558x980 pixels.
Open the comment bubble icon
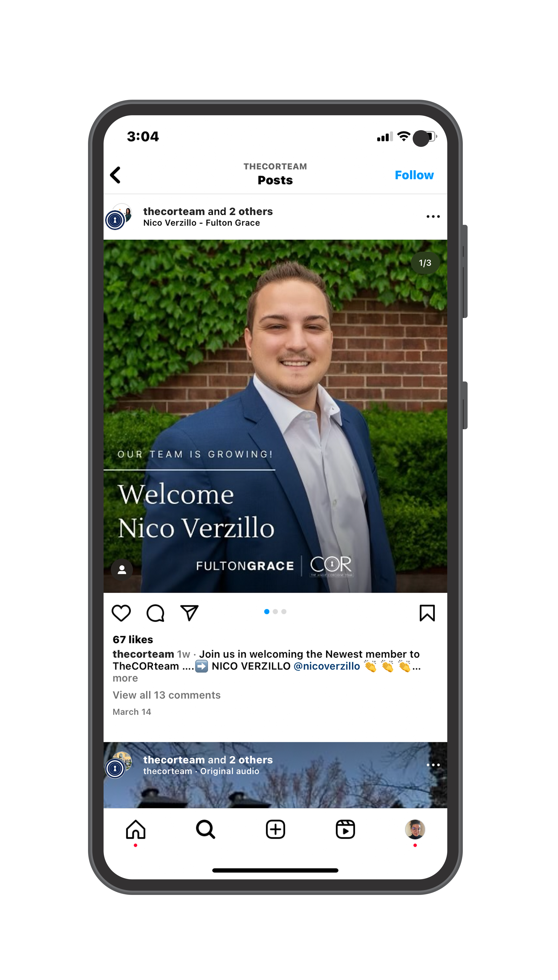tap(155, 613)
